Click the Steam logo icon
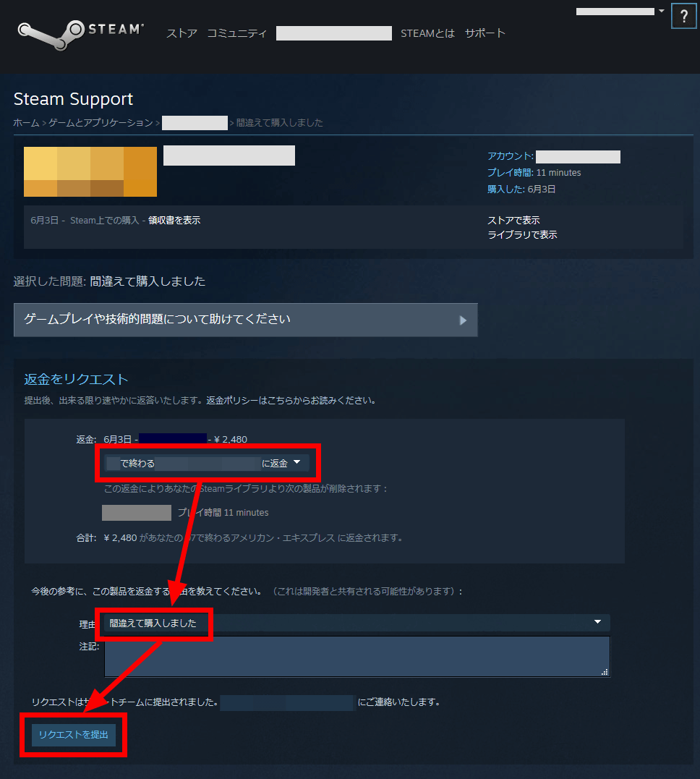 click(x=80, y=34)
